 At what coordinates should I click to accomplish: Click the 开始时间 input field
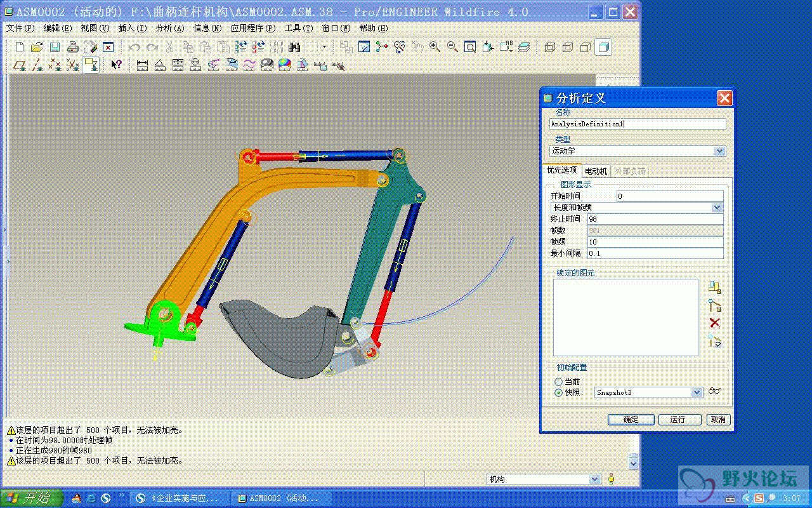pyautogui.click(x=669, y=196)
